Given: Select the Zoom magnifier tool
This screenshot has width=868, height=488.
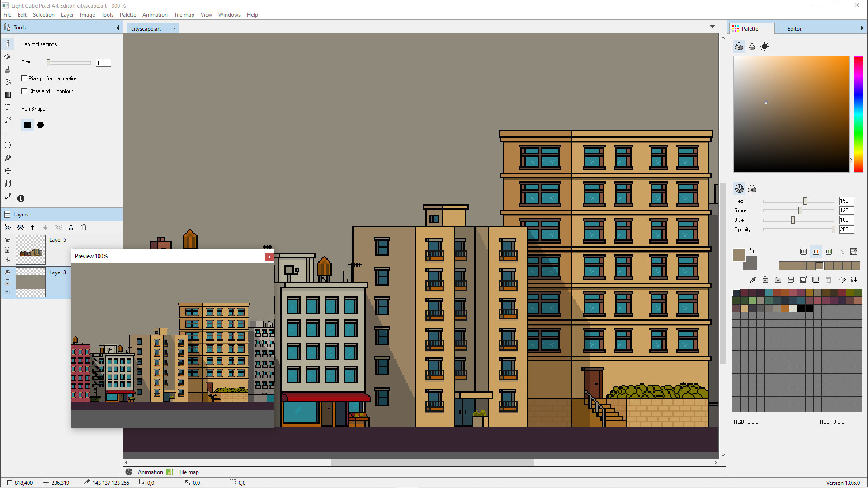Looking at the screenshot, I should coord(8,158).
